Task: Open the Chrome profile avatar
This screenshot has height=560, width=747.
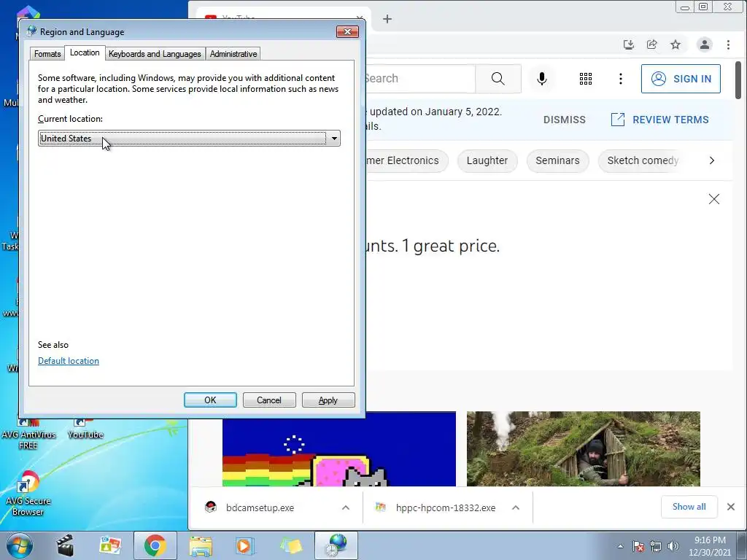Action: tap(704, 44)
